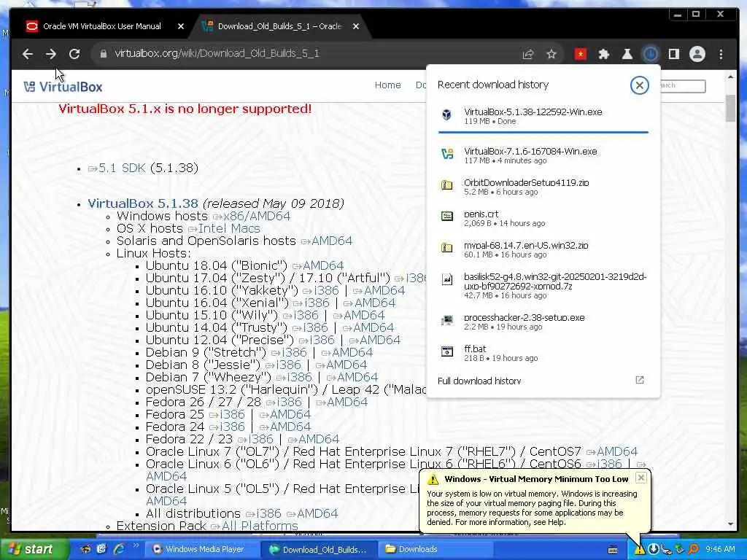The width and height of the screenshot is (747, 560).
Task: Share this page via the share icon
Action: 528,54
